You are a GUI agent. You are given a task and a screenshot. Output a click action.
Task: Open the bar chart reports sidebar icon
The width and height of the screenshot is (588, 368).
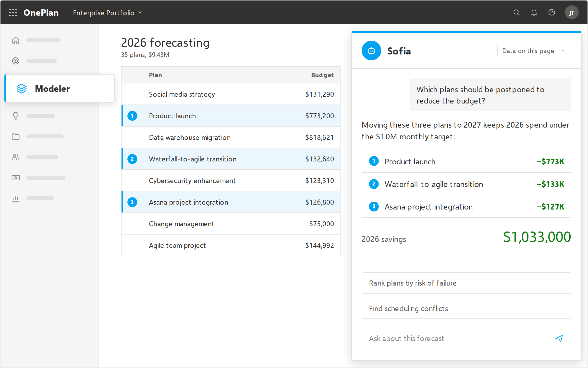click(16, 198)
